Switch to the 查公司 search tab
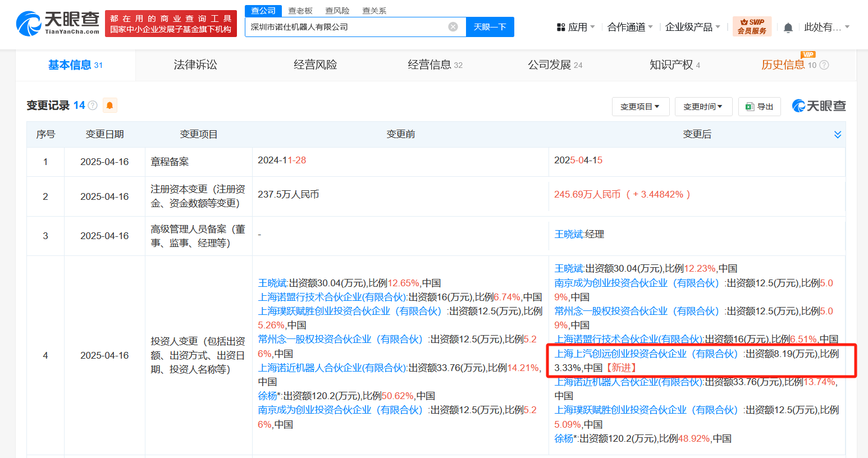Image resolution: width=868 pixels, height=458 pixels. [263, 11]
